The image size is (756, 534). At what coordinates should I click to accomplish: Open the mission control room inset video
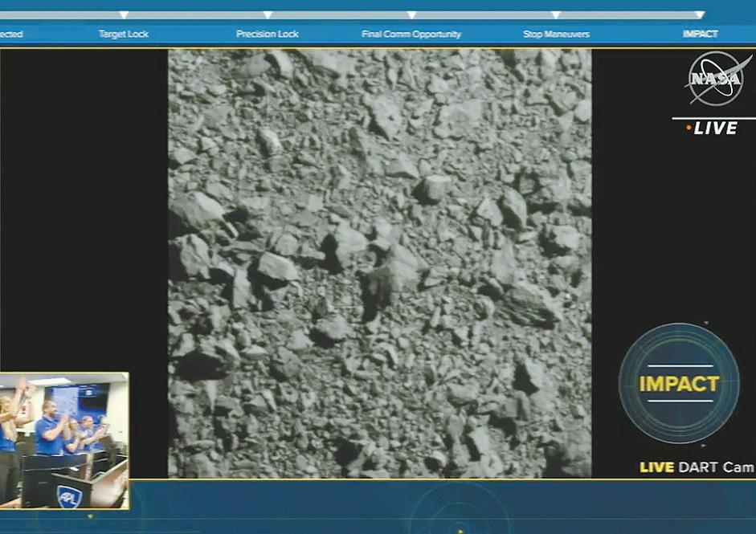(64, 441)
